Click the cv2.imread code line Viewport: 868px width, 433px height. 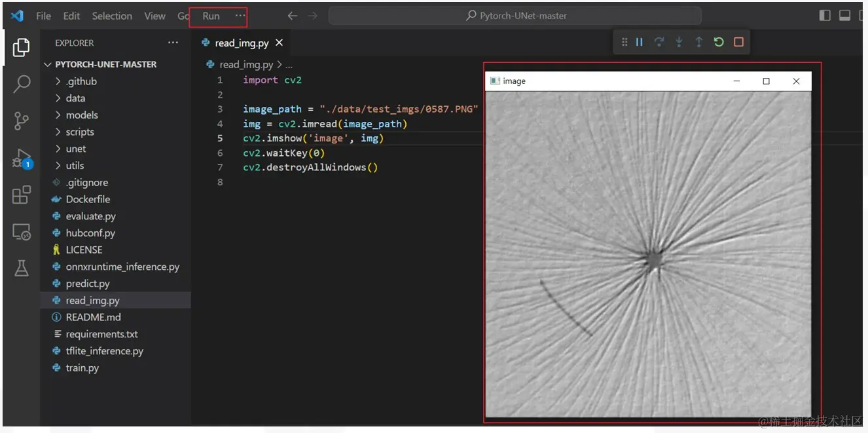[325, 124]
